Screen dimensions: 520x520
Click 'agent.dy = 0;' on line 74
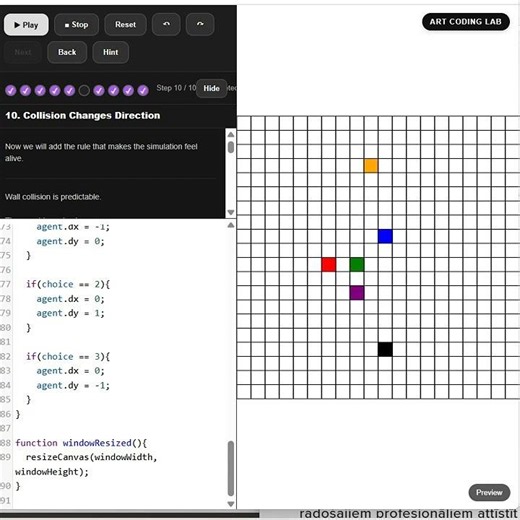pyautogui.click(x=70, y=241)
